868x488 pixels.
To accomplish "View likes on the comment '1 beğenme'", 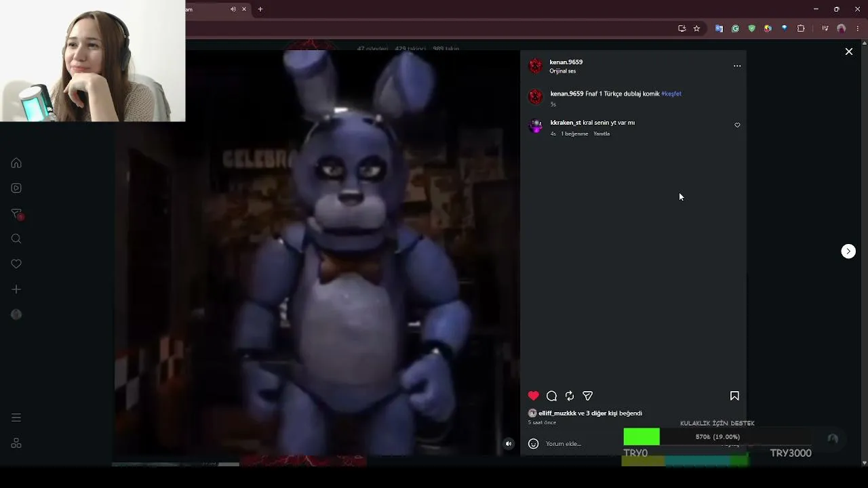I will (x=574, y=134).
